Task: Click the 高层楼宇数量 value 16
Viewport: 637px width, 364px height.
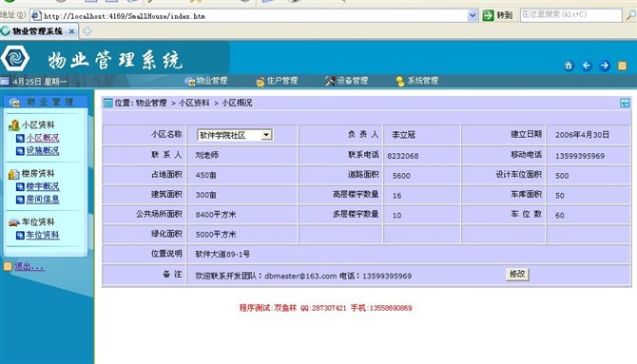Action: (x=396, y=196)
